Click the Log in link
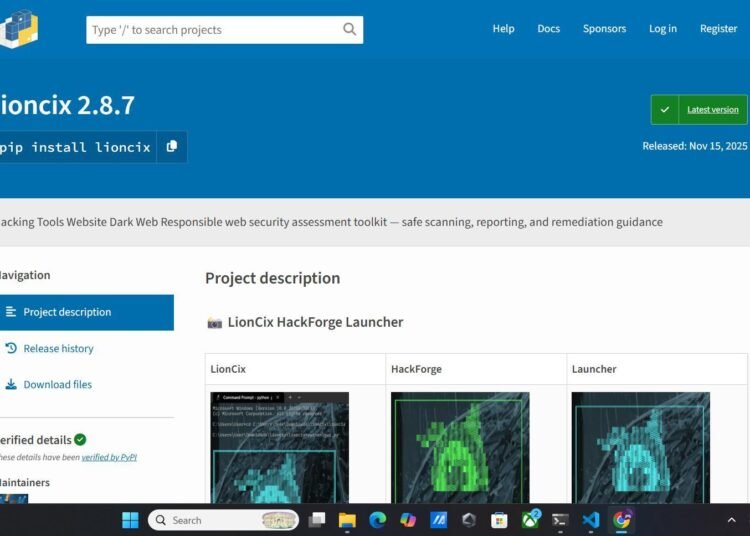Viewport: 750px width, 536px height. (x=662, y=29)
